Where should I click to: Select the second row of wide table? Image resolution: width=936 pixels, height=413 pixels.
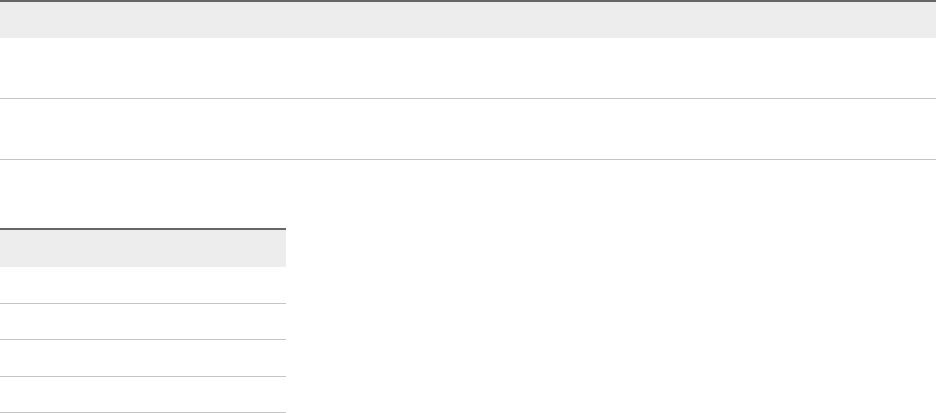(x=468, y=129)
